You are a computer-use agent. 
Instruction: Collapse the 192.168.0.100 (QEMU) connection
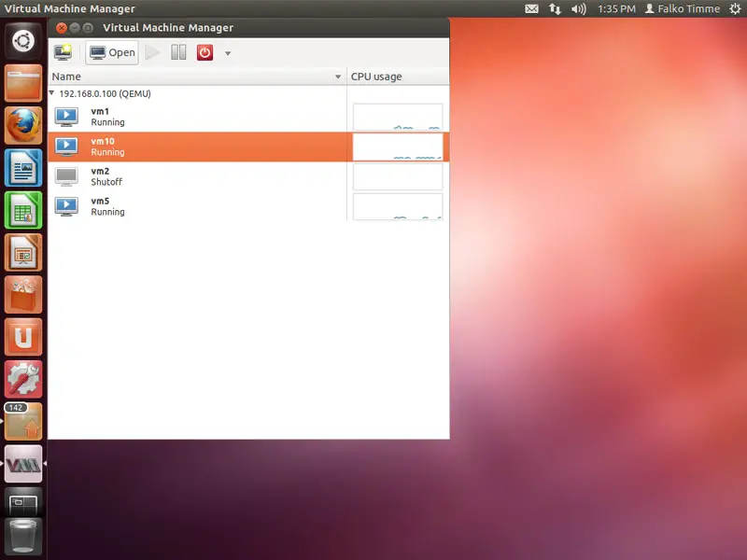click(52, 93)
